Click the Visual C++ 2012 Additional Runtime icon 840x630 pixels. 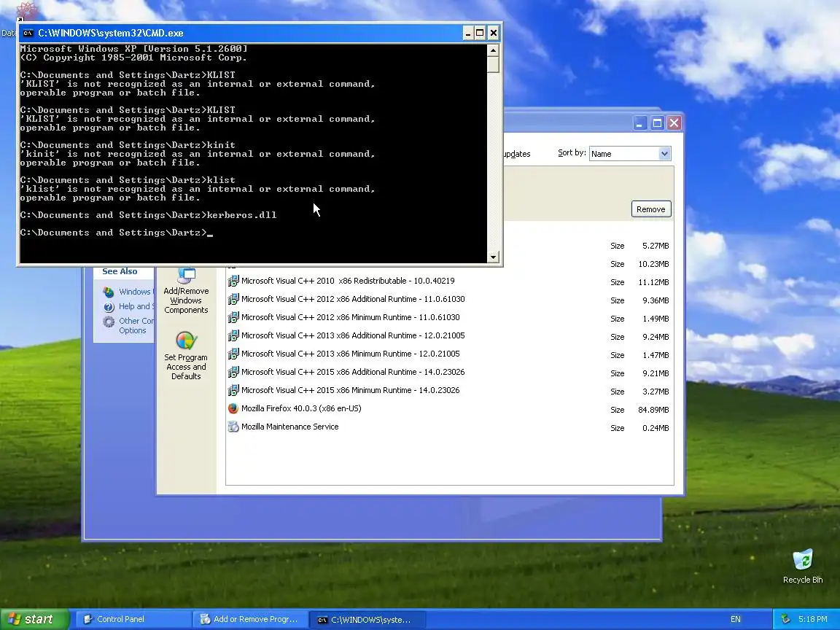(233, 300)
